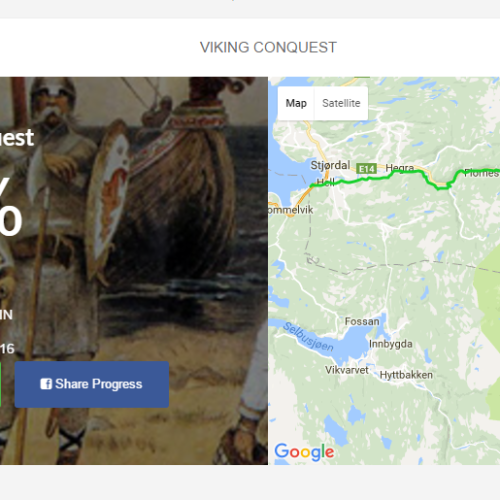Click the Viking warrior painting image
The width and height of the screenshot is (500, 500).
(x=134, y=271)
